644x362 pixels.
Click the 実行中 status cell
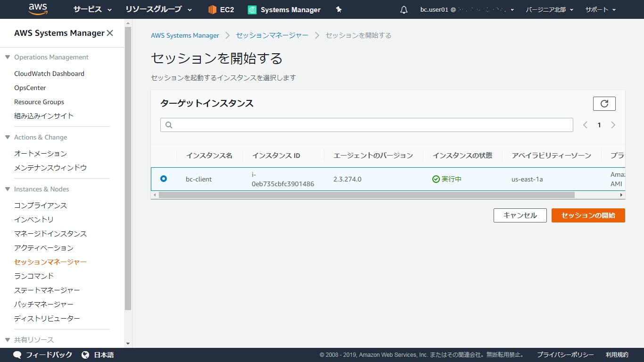(447, 179)
